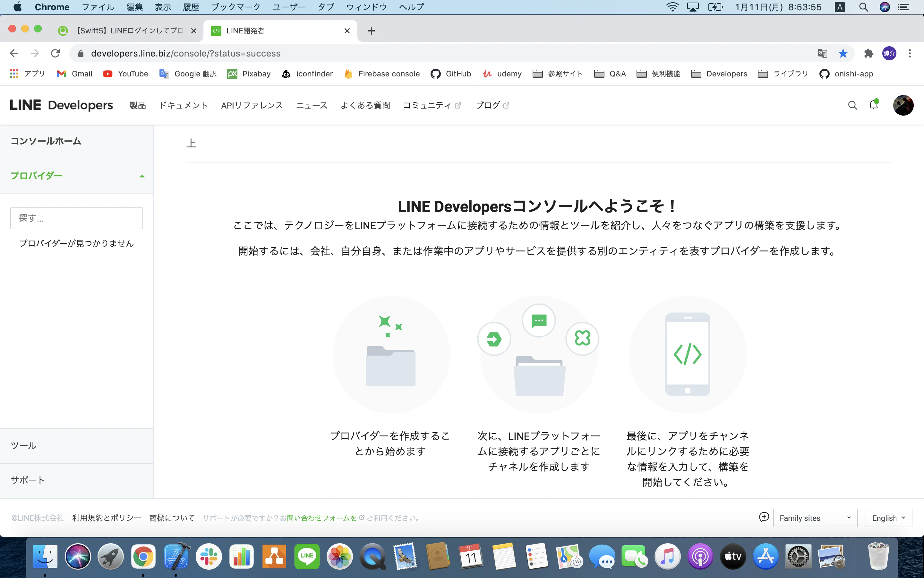Click the provider search input field
This screenshot has width=924, height=578.
pos(77,218)
